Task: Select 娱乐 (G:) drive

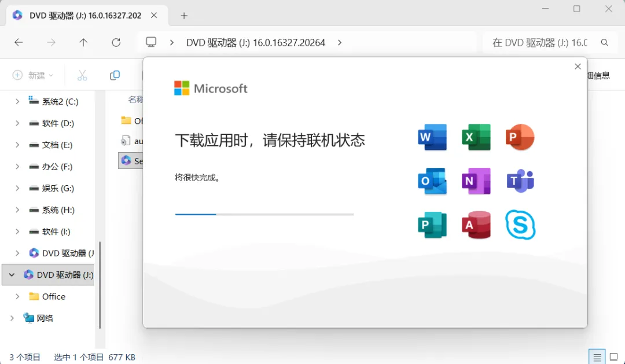Action: coord(52,188)
